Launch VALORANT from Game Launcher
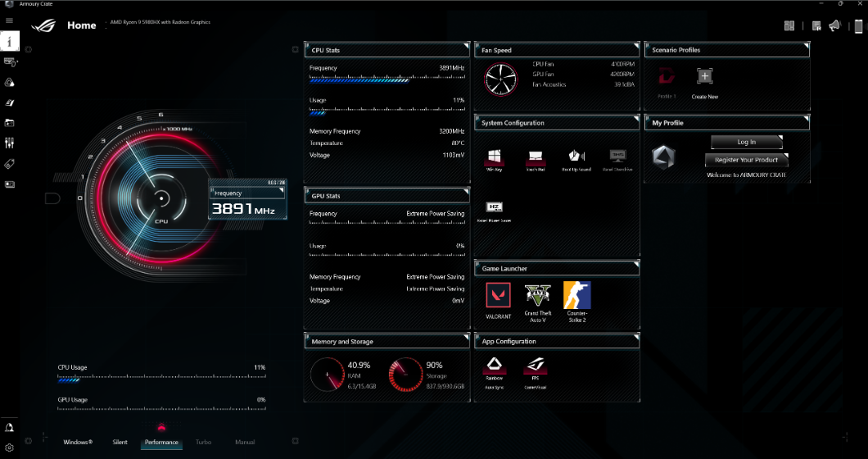 (x=498, y=300)
